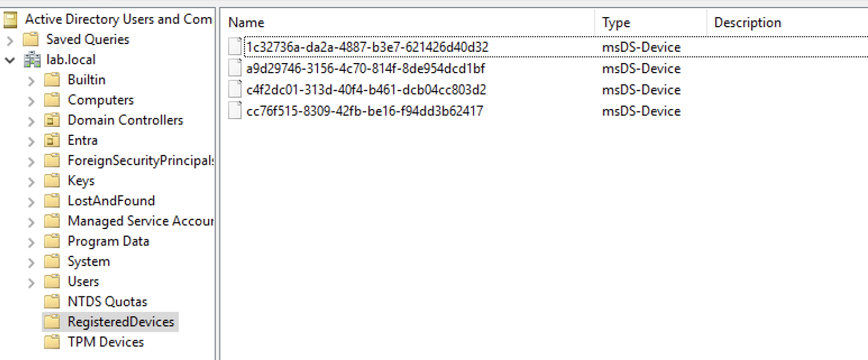Expand the Builtin container
The image size is (868, 360).
(x=31, y=81)
